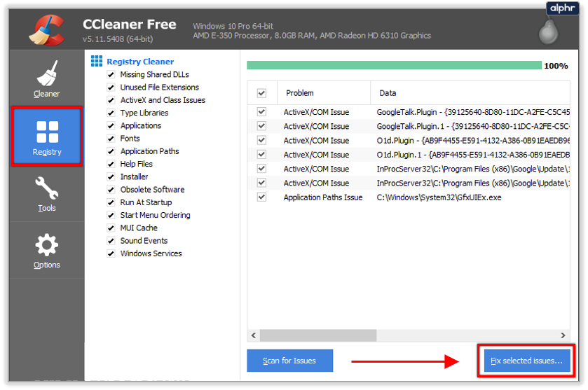Disable the Fonts registry check
588x390 pixels.
[x=111, y=138]
